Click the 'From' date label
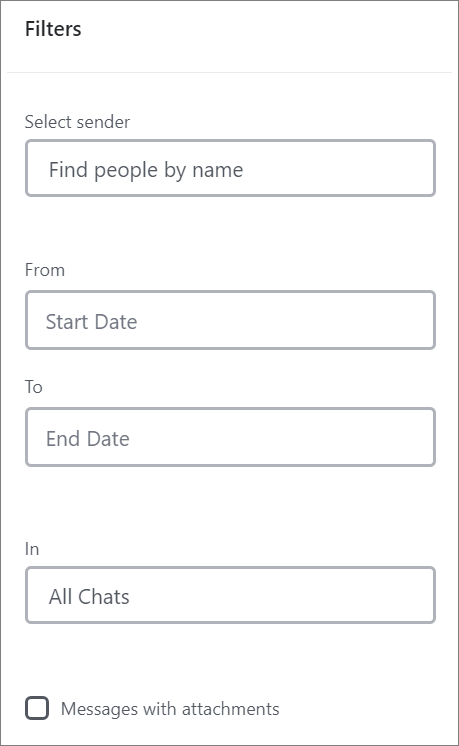This screenshot has width=459, height=746. pos(45,270)
